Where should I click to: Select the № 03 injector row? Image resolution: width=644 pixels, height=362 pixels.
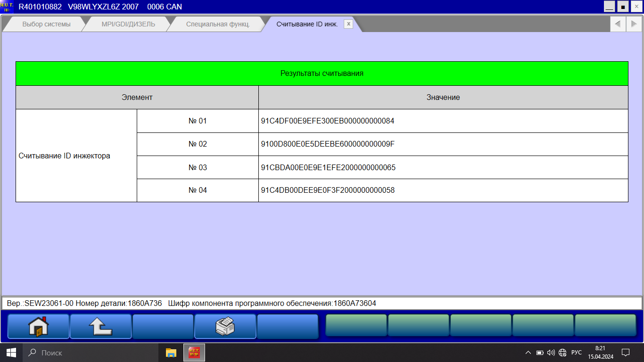click(x=198, y=167)
